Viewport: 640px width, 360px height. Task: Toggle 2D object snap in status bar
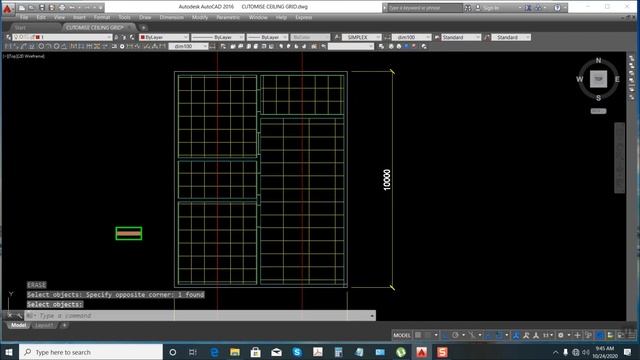coord(499,335)
